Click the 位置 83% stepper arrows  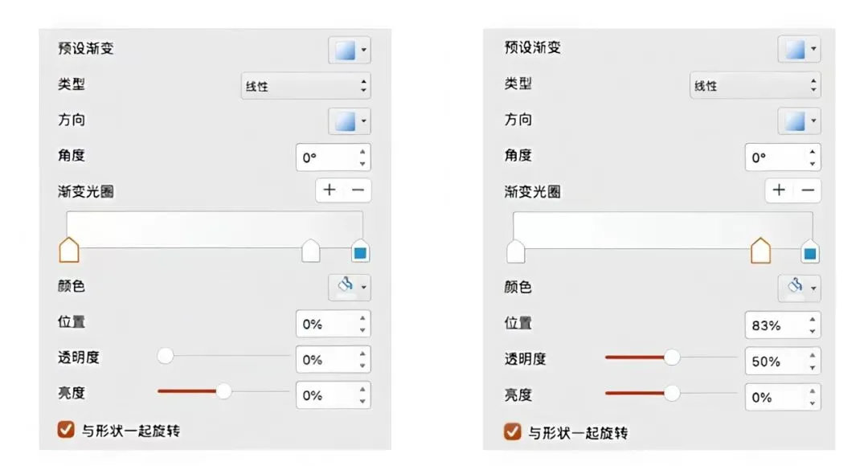point(813,325)
